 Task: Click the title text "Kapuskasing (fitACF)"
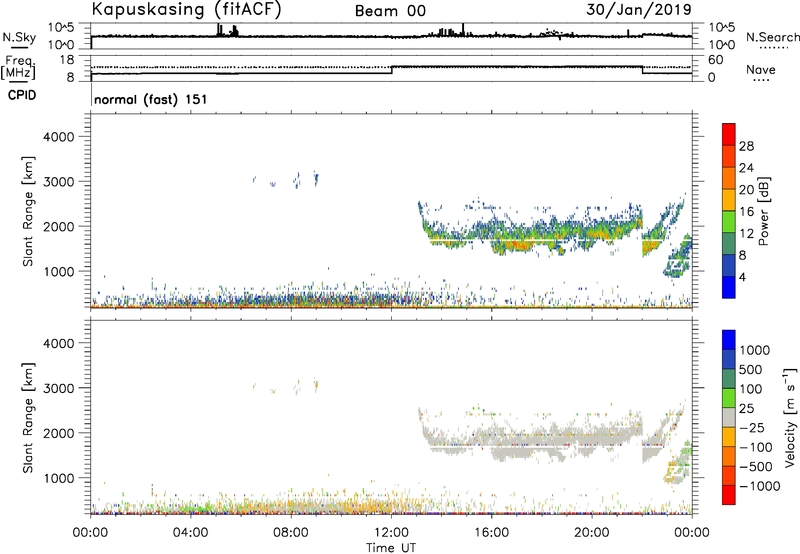point(186,9)
